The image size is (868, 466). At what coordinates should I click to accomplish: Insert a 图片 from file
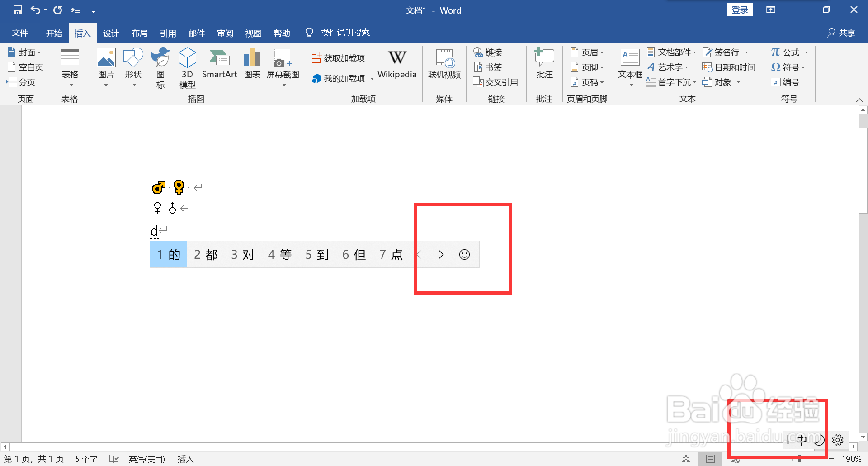106,67
